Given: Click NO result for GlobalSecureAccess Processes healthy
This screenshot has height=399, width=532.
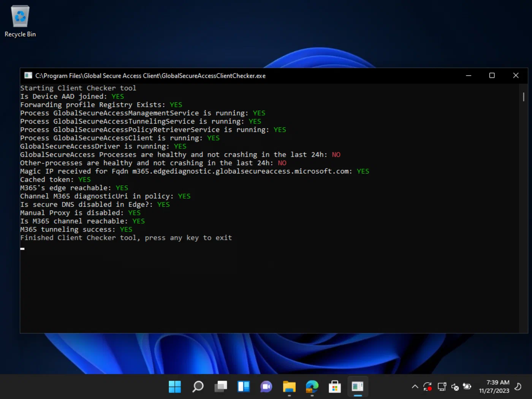Looking at the screenshot, I should click(336, 155).
